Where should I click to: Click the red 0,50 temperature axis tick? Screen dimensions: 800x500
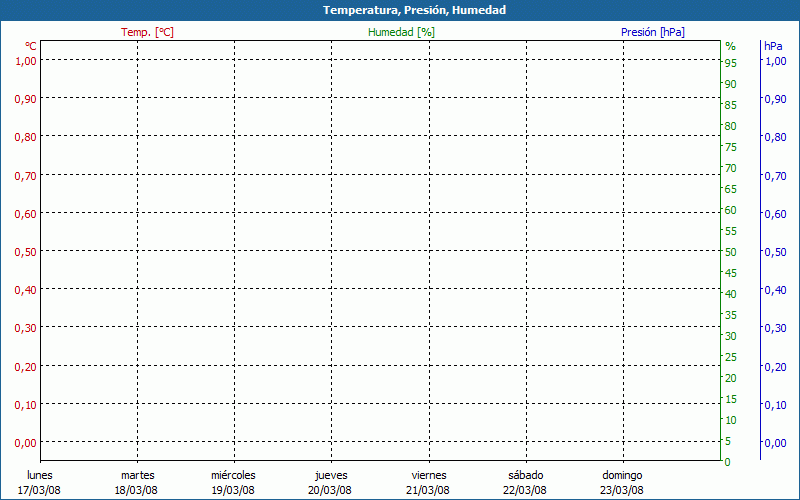[x=25, y=252]
